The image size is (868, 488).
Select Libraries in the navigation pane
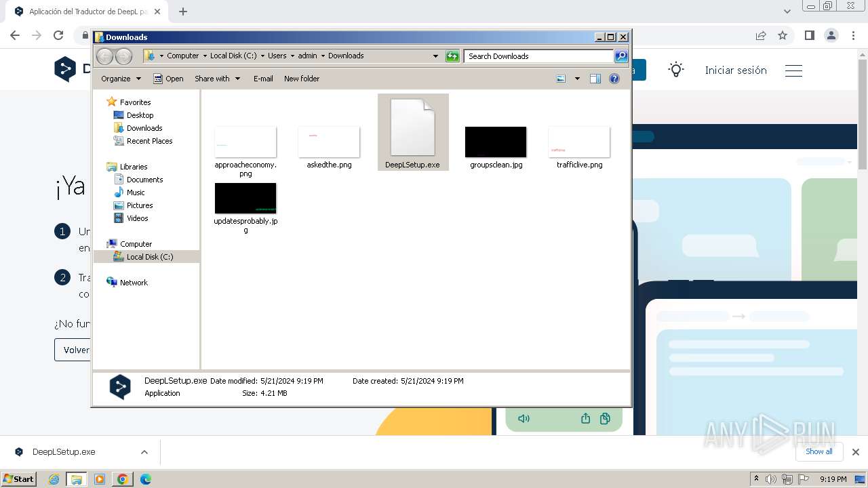pyautogui.click(x=134, y=167)
